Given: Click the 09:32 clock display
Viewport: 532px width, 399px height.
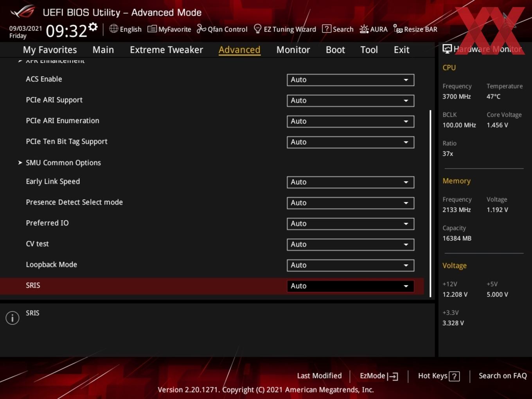Looking at the screenshot, I should tap(66, 31).
